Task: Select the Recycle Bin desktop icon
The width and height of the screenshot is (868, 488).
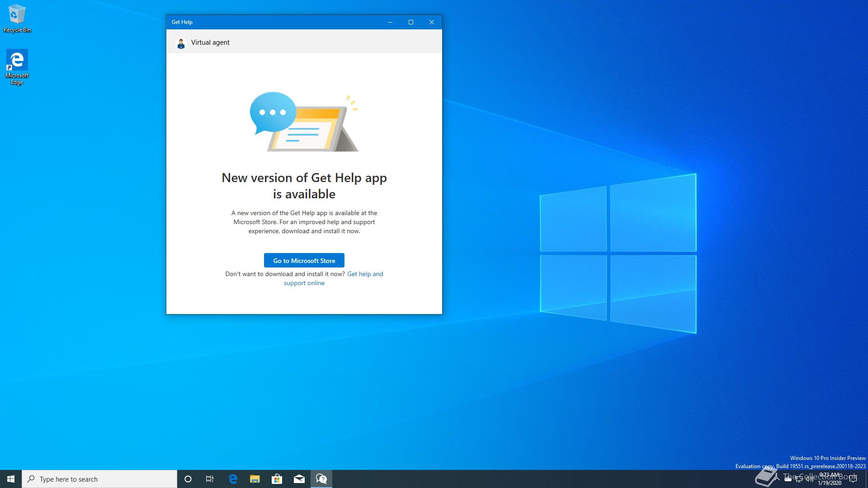Action: click(17, 19)
